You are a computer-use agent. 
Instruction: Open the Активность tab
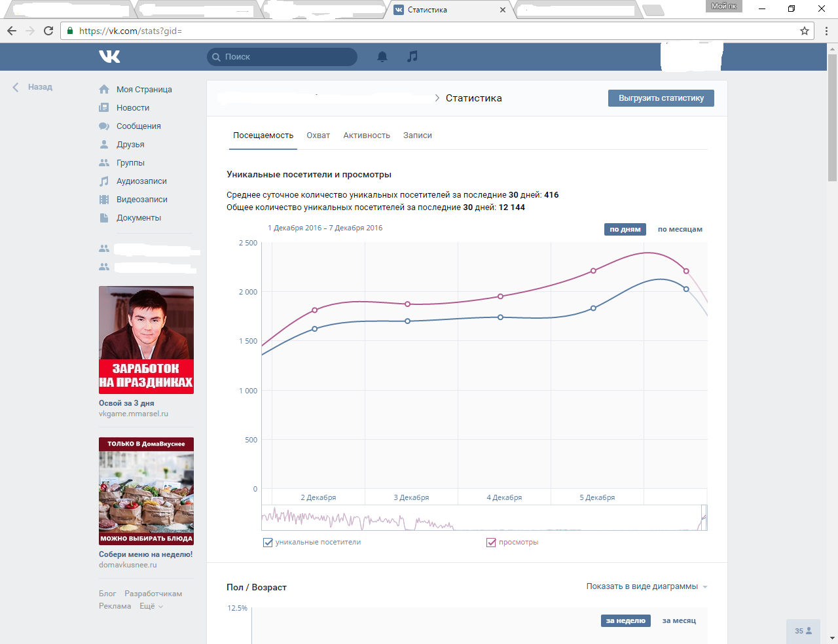click(367, 135)
